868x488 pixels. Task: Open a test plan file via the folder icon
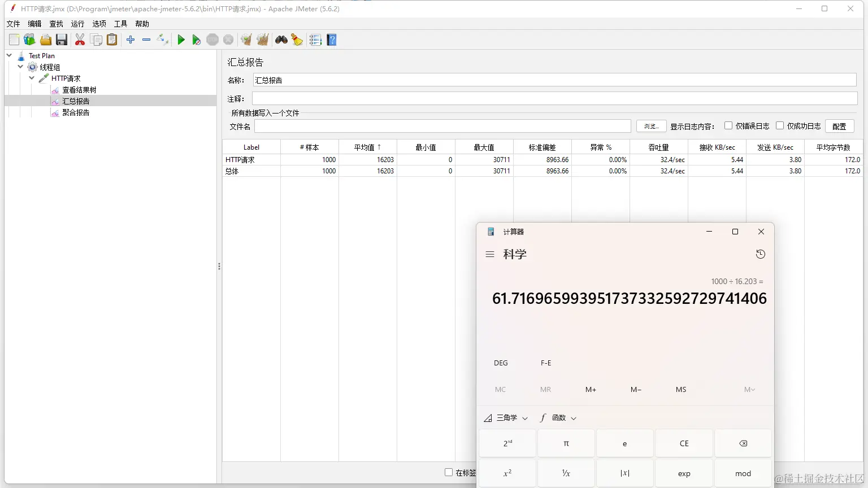click(x=46, y=40)
